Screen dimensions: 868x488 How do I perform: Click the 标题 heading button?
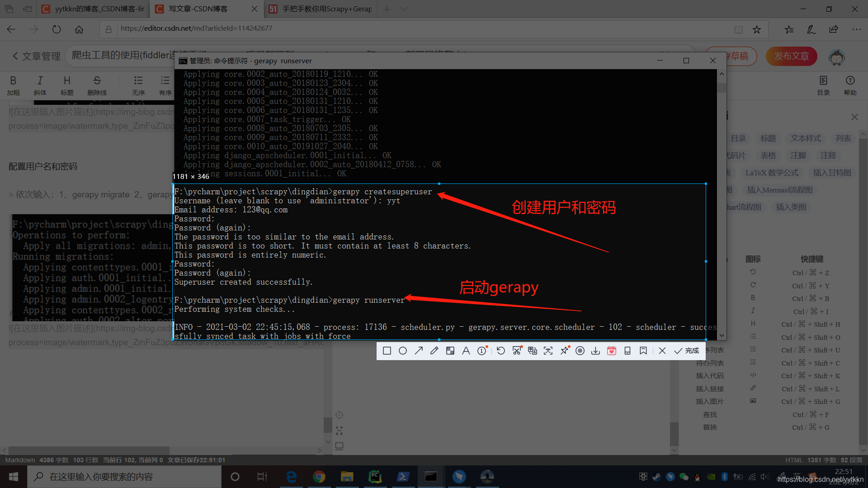point(67,85)
